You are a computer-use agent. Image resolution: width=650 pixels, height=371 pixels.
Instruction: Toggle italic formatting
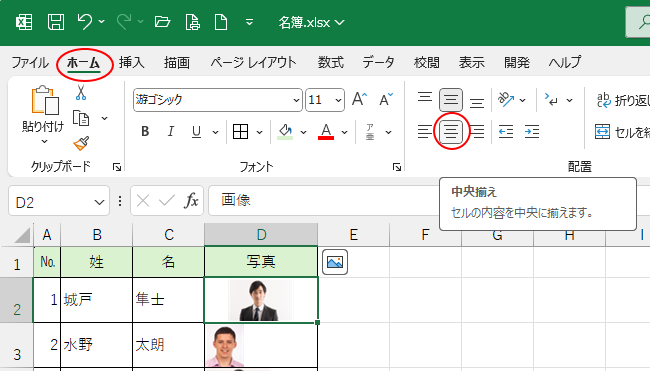coord(170,132)
